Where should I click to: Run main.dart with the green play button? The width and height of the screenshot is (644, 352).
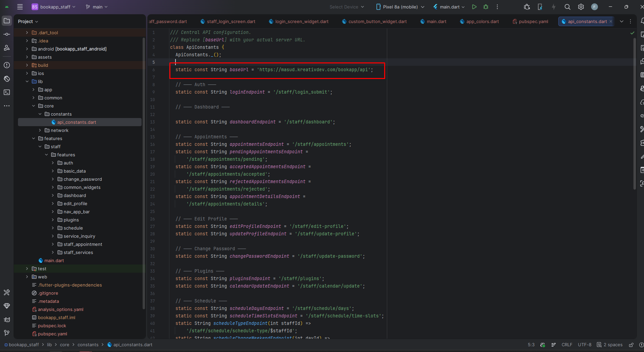[x=474, y=7]
